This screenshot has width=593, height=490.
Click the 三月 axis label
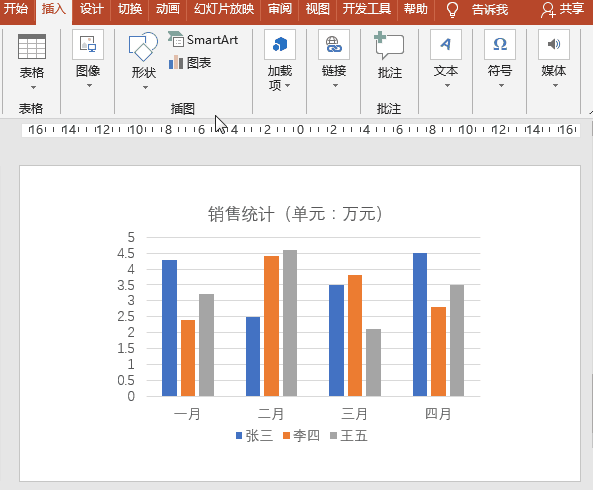355,414
